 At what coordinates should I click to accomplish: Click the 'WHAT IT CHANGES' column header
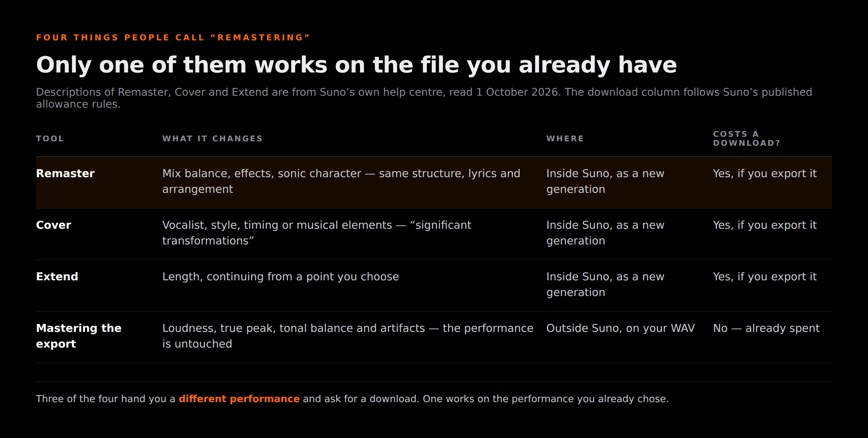213,139
